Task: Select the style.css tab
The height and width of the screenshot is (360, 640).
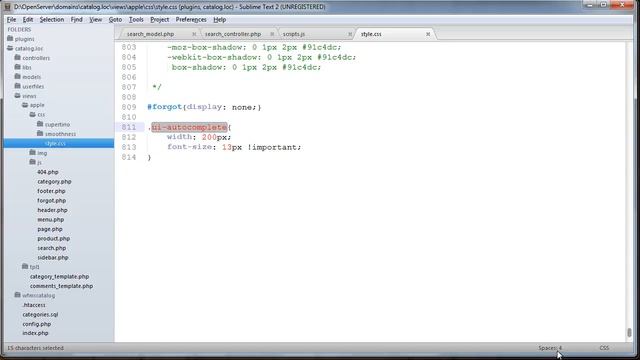Action: pyautogui.click(x=371, y=34)
